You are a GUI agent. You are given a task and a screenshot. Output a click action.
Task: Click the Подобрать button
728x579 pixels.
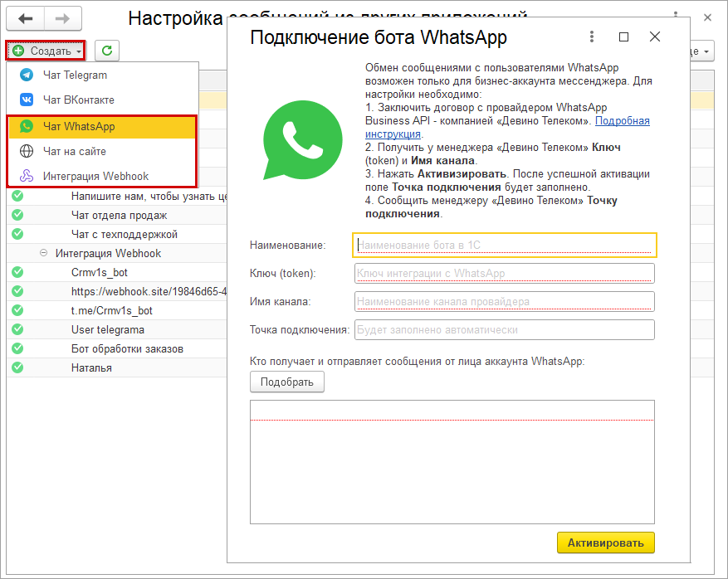point(287,382)
